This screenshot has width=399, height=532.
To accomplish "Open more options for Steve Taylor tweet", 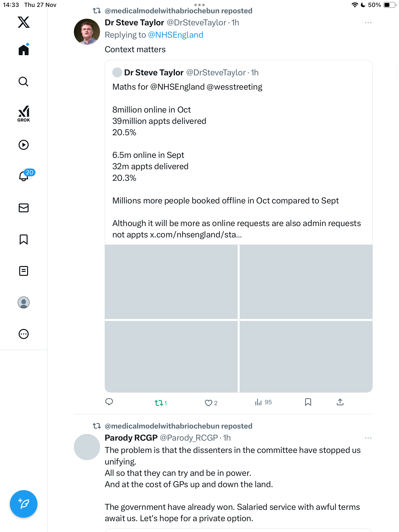I will (x=368, y=23).
